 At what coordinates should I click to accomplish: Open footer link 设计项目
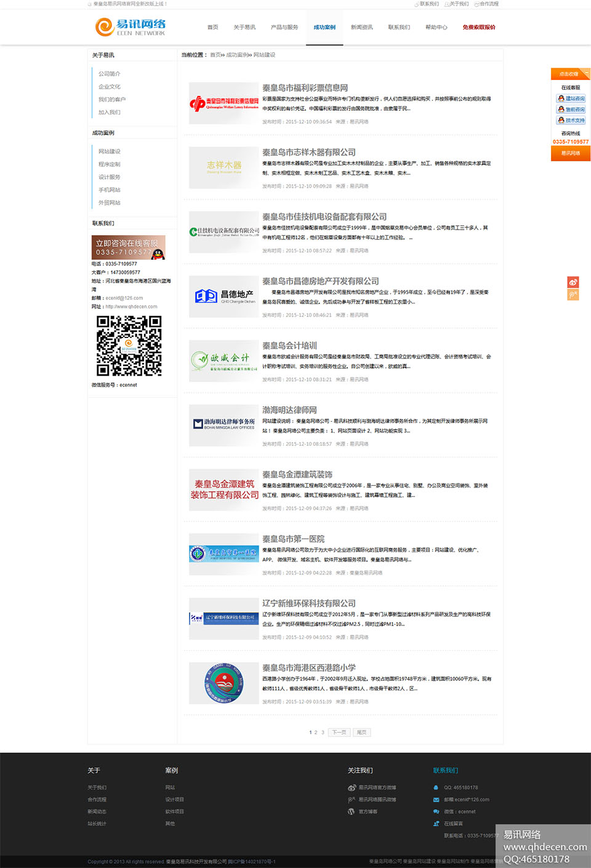[x=175, y=800]
